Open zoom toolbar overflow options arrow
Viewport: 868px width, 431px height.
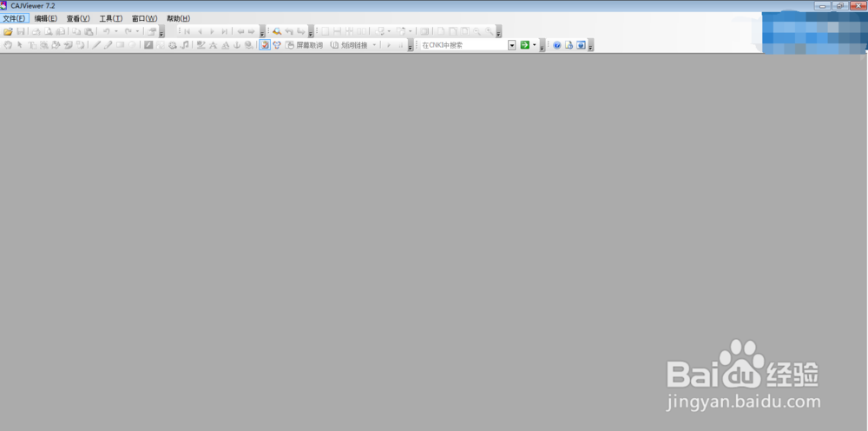499,32
